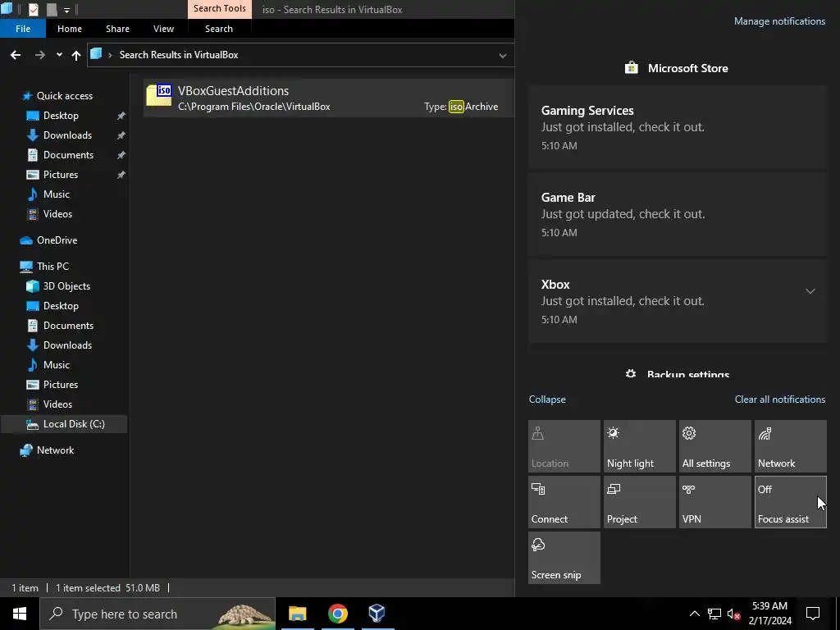Select OneDrive in navigation pane
The image size is (840, 630).
click(x=57, y=240)
